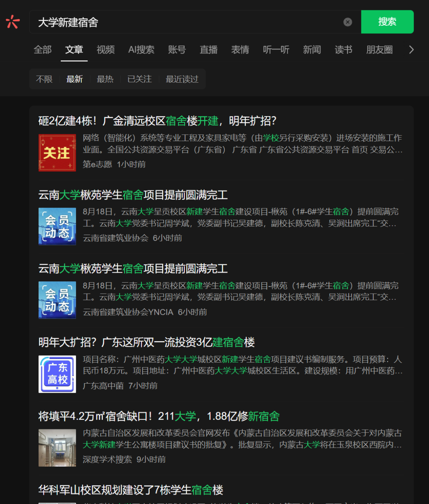Viewport: 429px width, 504px height.
Task: Click the 广东高中菌 account name
Action: pos(103,386)
